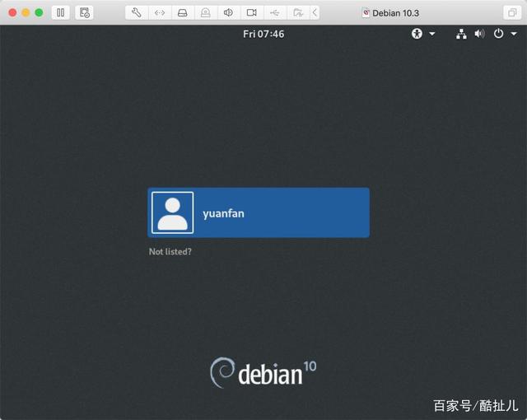This screenshot has height=420, width=527.
Task: Open virtual machine settings wrench icon
Action: (x=137, y=13)
